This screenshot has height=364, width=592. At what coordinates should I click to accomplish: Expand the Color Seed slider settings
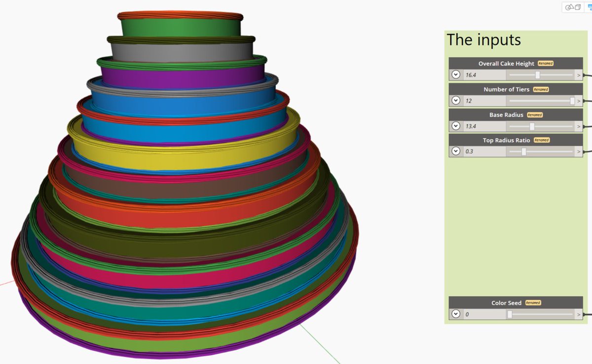(456, 314)
